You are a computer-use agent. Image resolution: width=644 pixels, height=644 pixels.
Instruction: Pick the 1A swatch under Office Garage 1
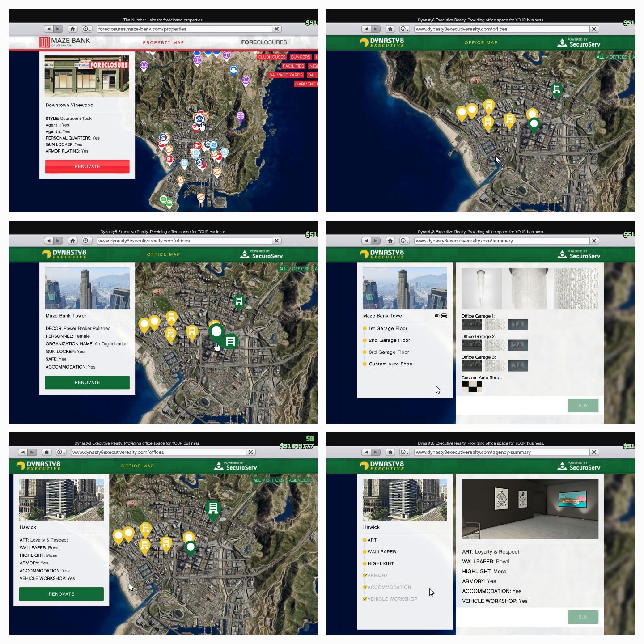[x=518, y=325]
